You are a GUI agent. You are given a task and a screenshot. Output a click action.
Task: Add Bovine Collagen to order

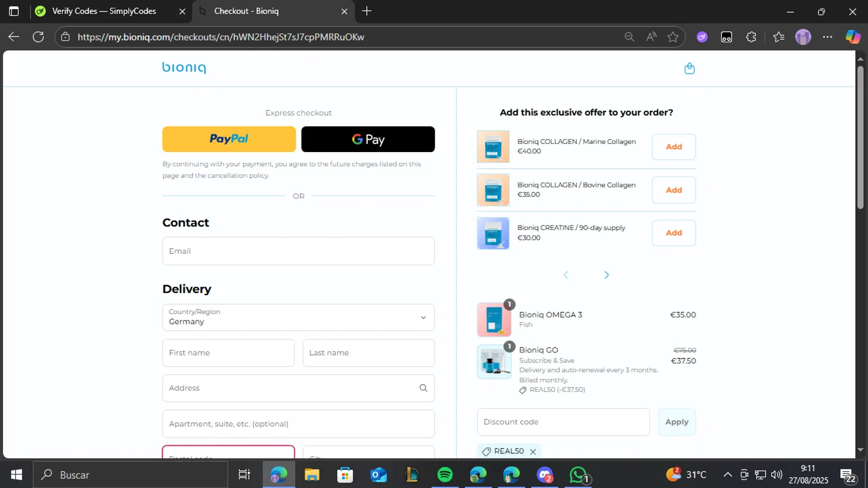tap(674, 190)
